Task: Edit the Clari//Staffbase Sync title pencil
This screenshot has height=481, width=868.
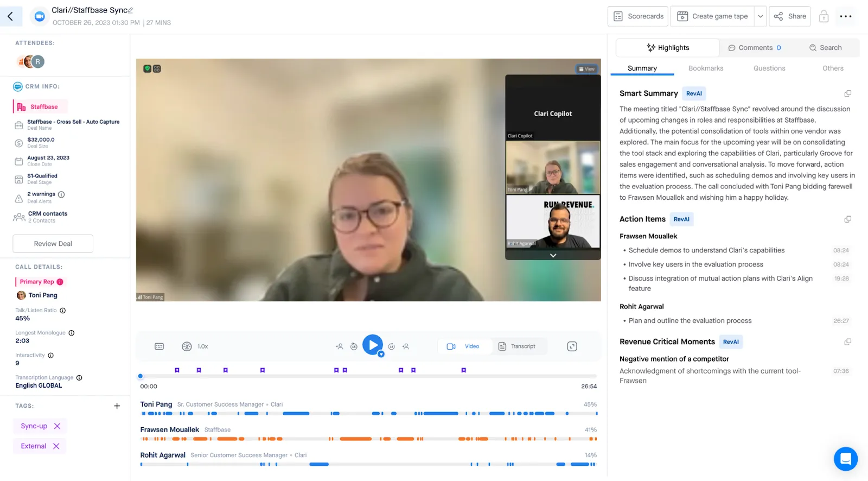Action: pyautogui.click(x=131, y=10)
